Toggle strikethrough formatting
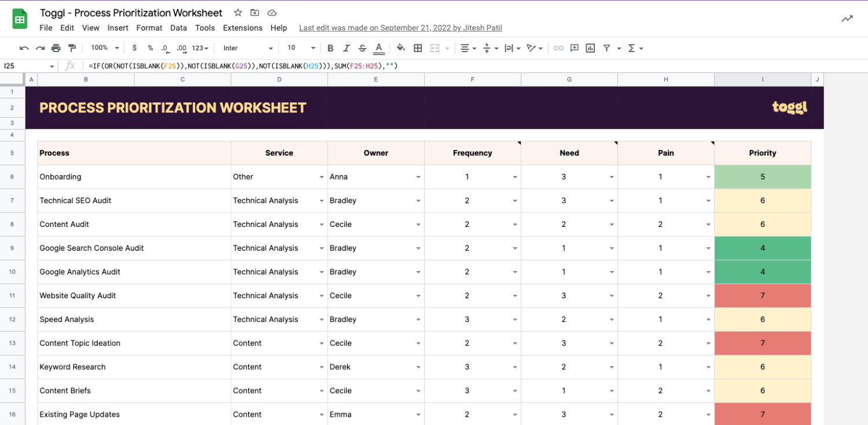868x425 pixels. click(x=362, y=48)
